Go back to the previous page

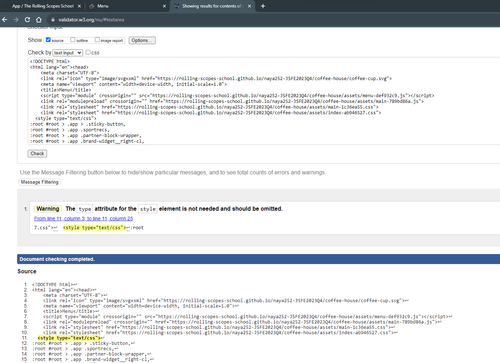pos(5,20)
